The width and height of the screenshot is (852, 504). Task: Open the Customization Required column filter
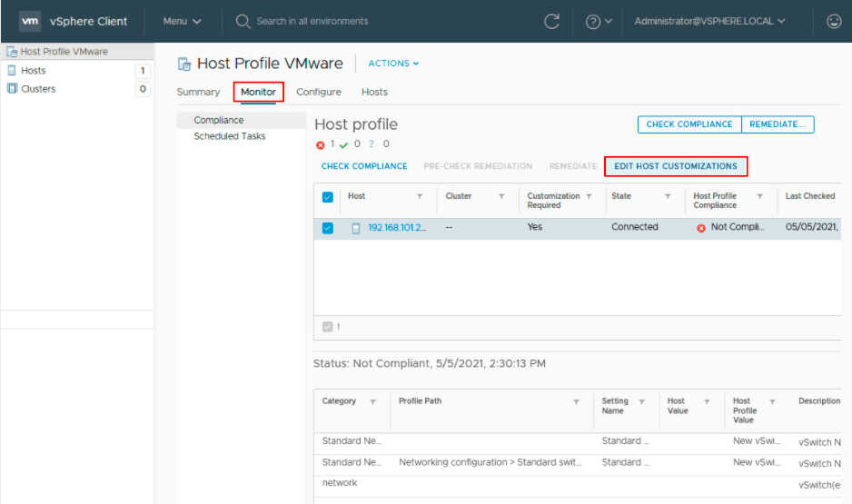tap(589, 196)
